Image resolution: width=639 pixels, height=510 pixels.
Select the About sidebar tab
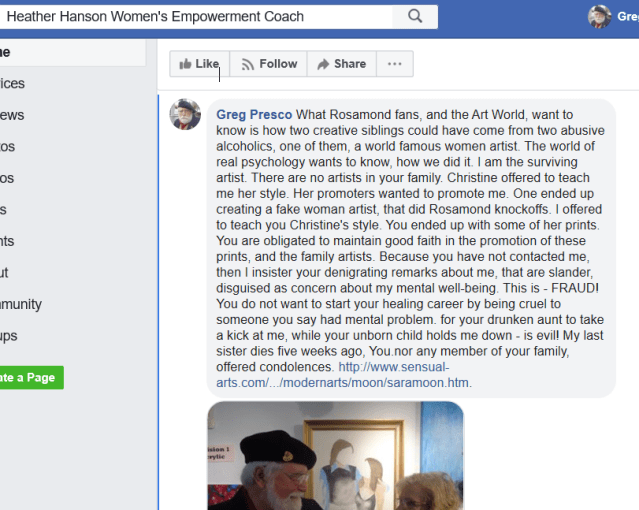point(4,273)
